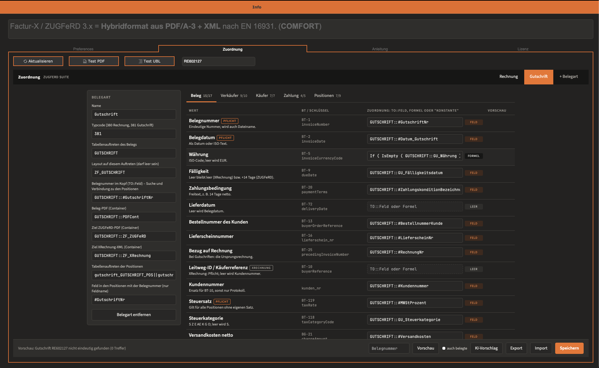
Task: Click the Typcode field containing 381
Action: pos(133,134)
